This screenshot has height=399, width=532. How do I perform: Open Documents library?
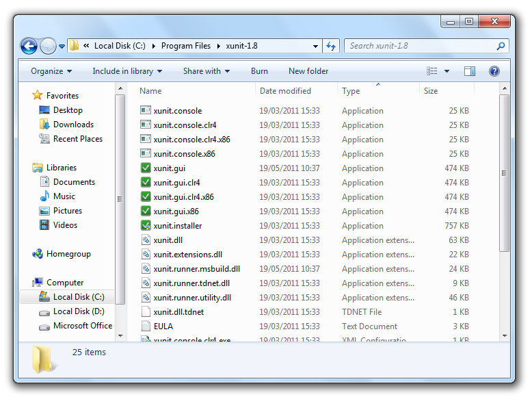[74, 182]
